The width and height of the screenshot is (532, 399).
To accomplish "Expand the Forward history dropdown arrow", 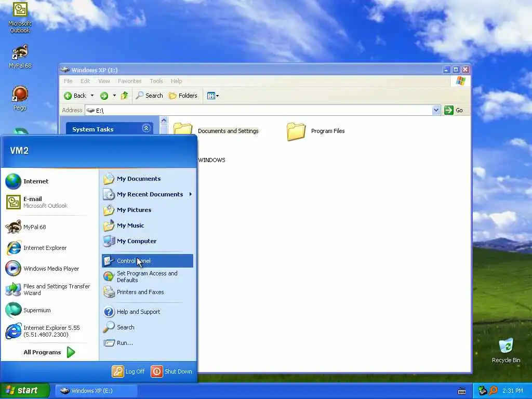I will 114,96.
